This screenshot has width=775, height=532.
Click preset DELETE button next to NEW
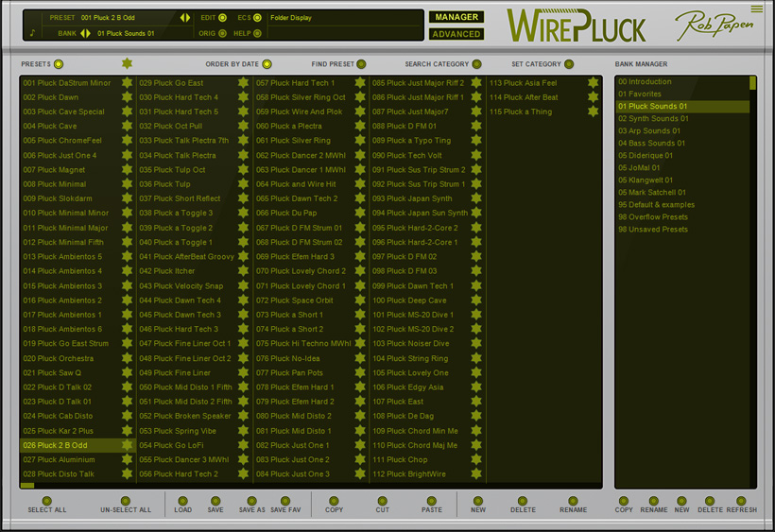click(x=523, y=501)
